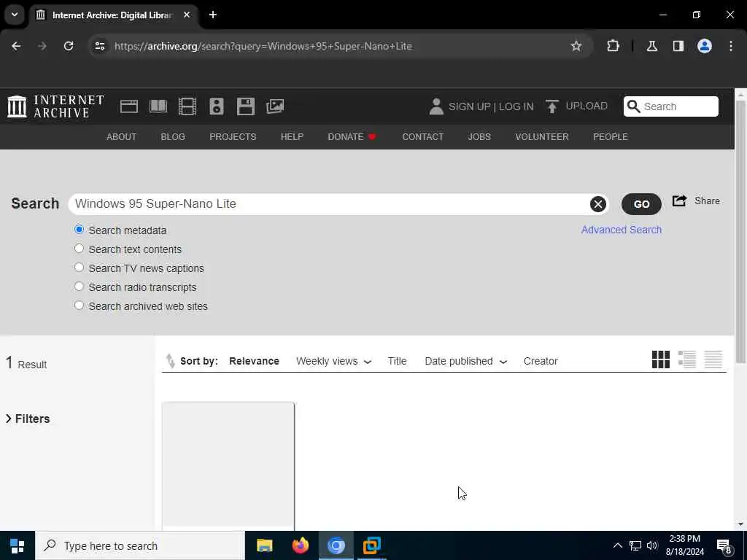Switch to compact list view
The image size is (747, 560).
pos(713,359)
